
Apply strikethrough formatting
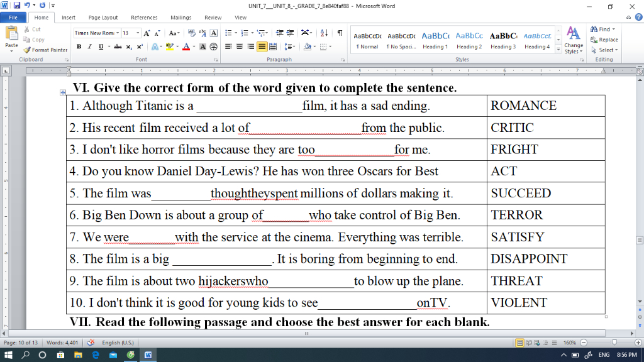point(118,47)
